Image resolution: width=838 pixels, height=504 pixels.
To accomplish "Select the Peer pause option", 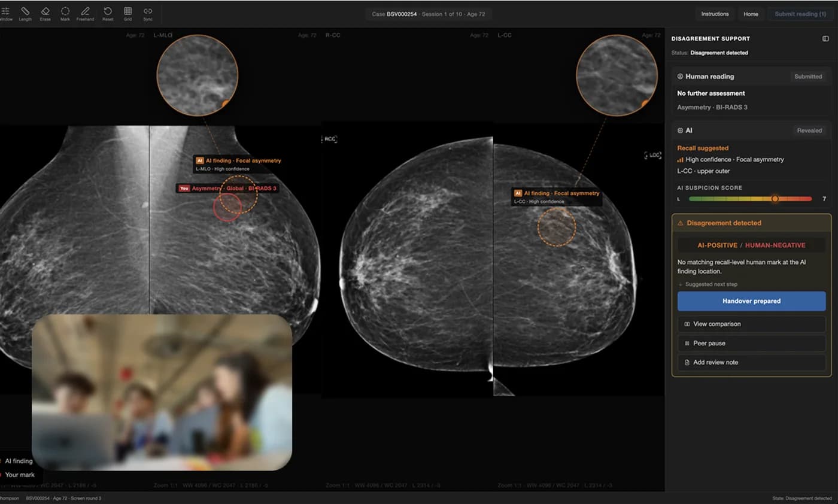I will (751, 343).
